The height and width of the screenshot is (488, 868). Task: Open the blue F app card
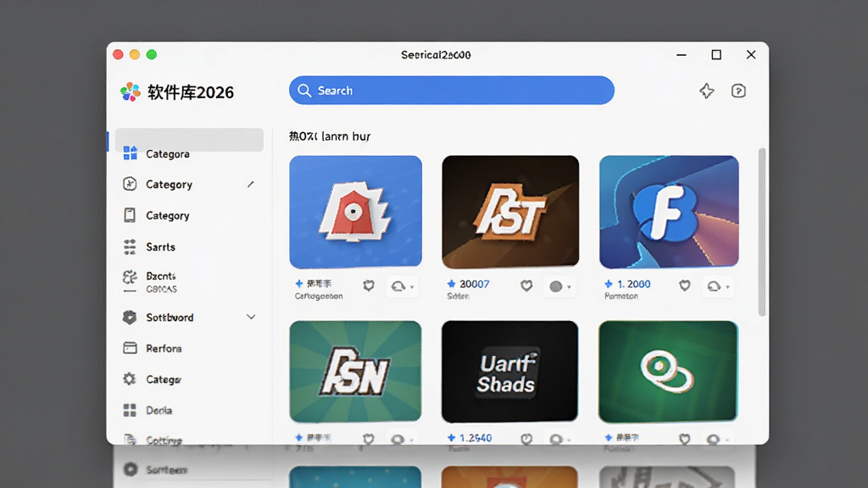669,212
